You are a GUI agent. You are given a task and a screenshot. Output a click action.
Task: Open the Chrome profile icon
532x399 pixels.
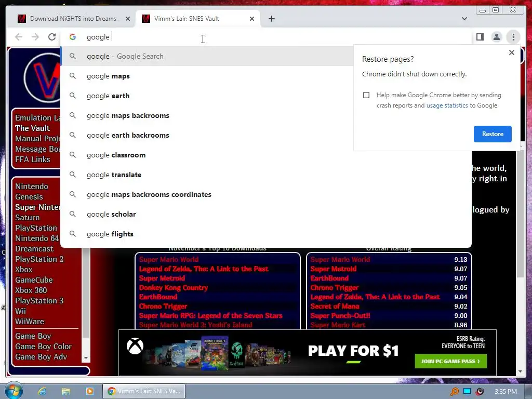496,37
